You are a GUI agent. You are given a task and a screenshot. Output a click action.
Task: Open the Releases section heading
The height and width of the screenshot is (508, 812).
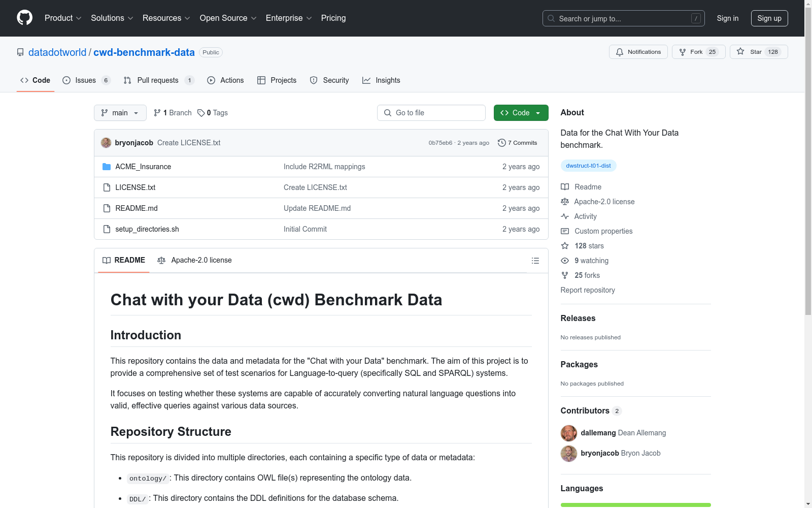tap(578, 318)
